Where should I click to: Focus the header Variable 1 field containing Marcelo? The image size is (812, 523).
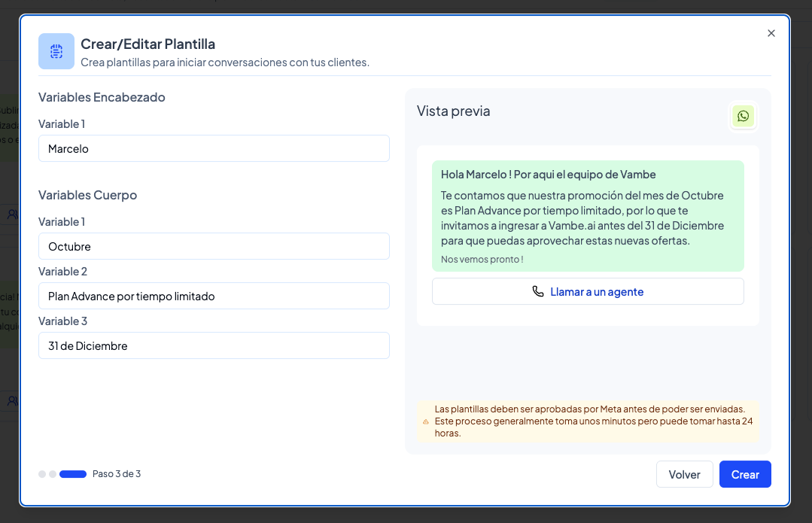point(214,148)
